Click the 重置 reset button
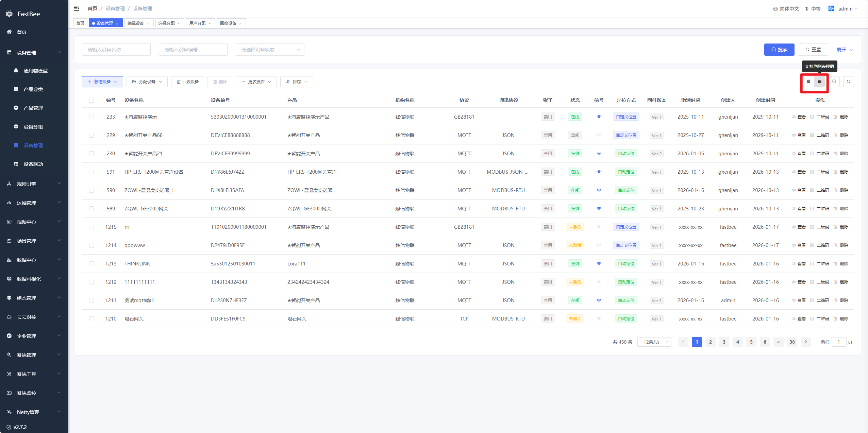The image size is (868, 433). click(813, 50)
